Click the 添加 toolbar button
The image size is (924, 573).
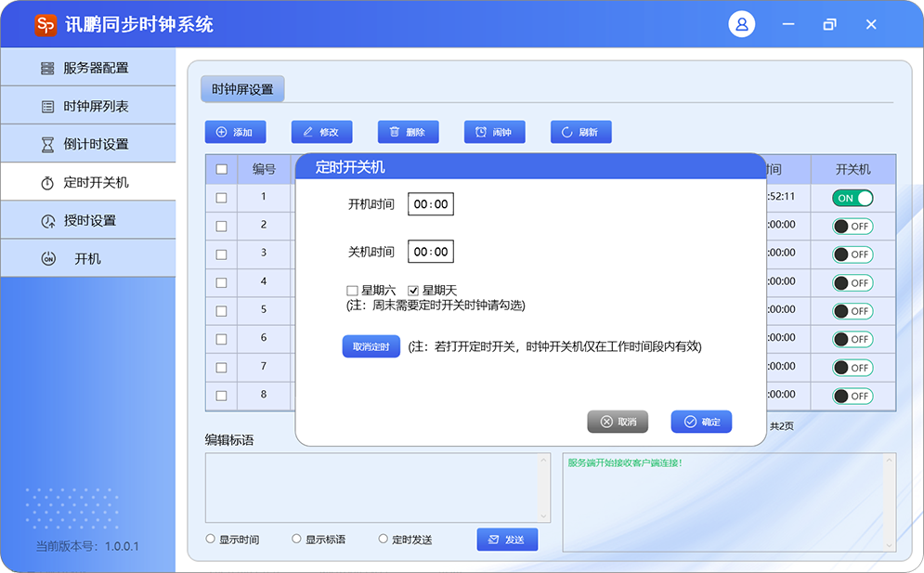235,132
